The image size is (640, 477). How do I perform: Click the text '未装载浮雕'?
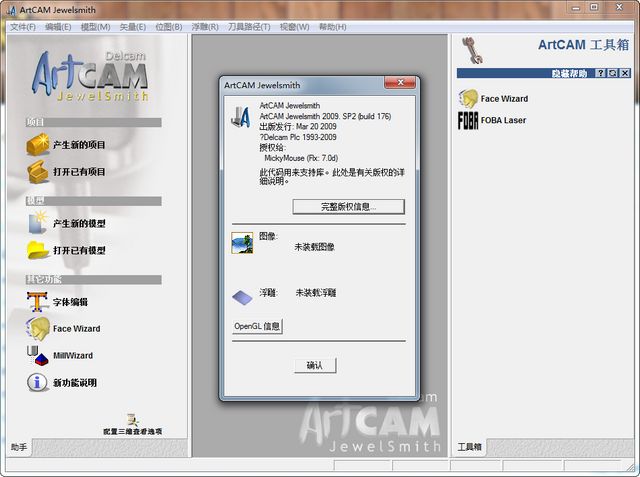tap(316, 293)
